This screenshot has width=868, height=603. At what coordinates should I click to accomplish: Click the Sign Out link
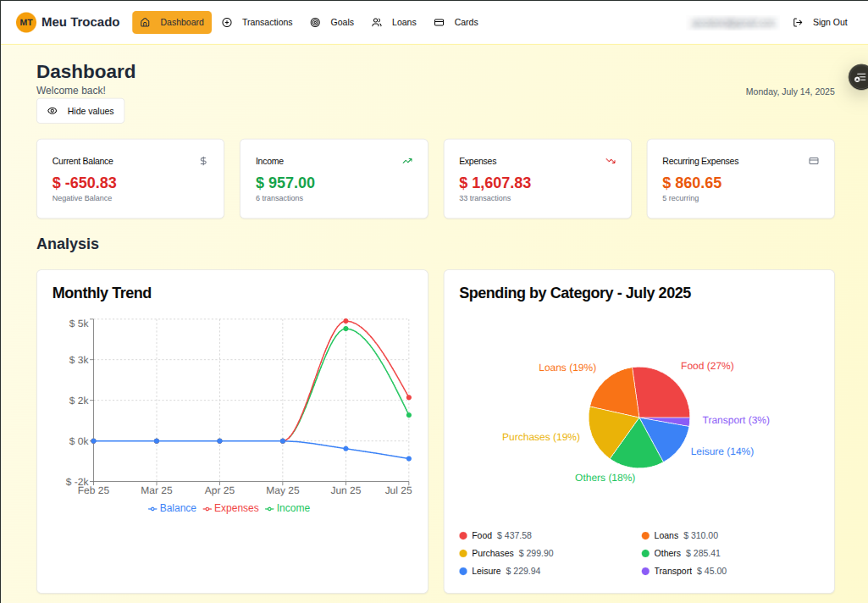click(829, 23)
